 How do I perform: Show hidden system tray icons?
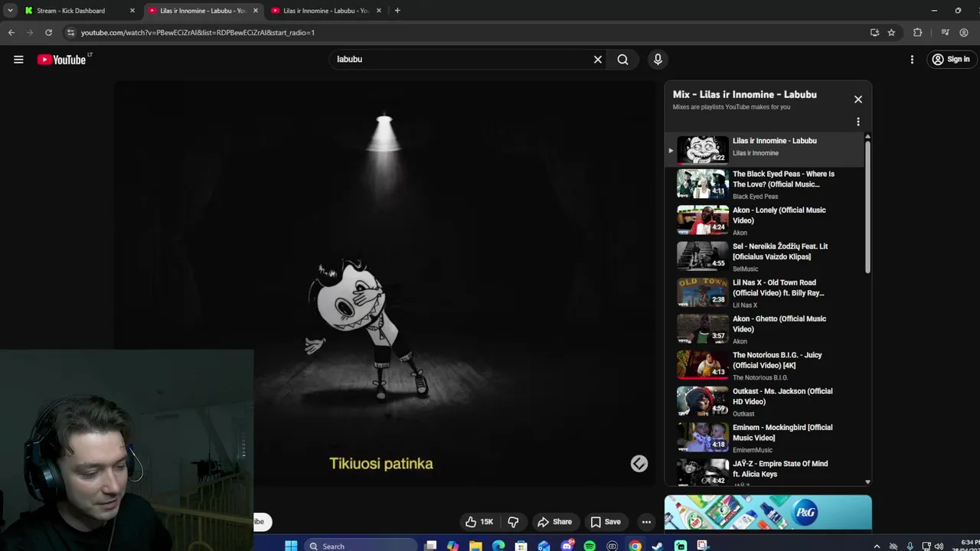coord(877,546)
